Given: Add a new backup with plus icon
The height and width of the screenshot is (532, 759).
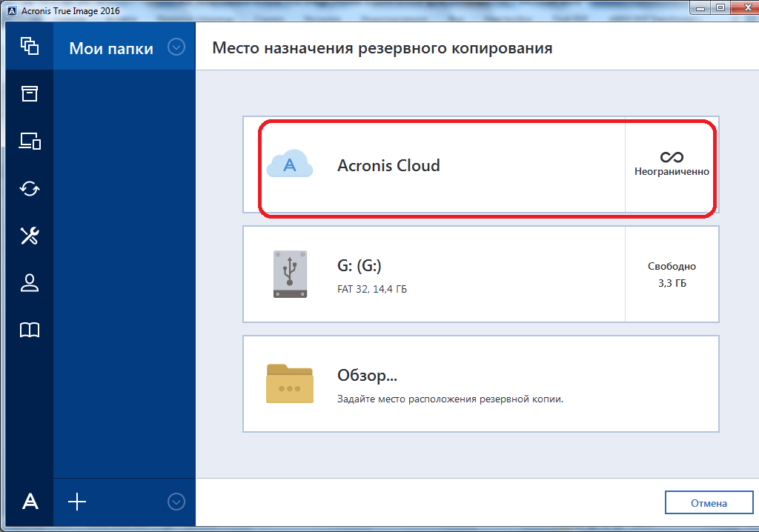Looking at the screenshot, I should pos(77,502).
